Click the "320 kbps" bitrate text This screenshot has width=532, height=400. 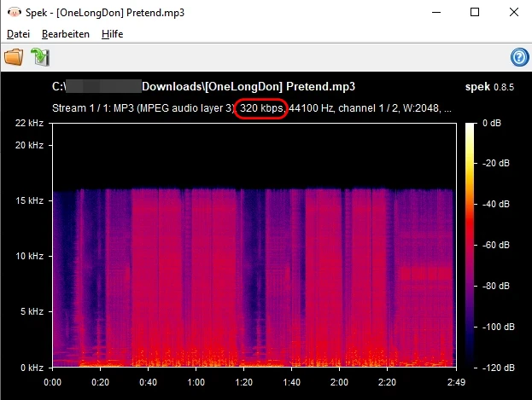coord(261,108)
